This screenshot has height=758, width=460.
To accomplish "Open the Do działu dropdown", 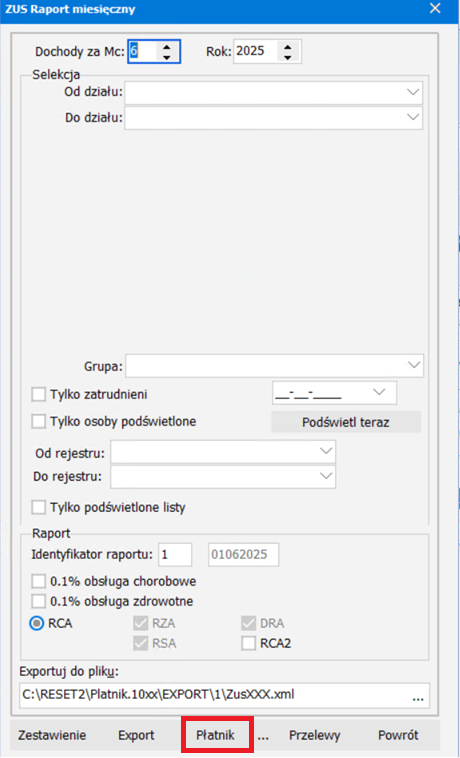I will click(413, 117).
